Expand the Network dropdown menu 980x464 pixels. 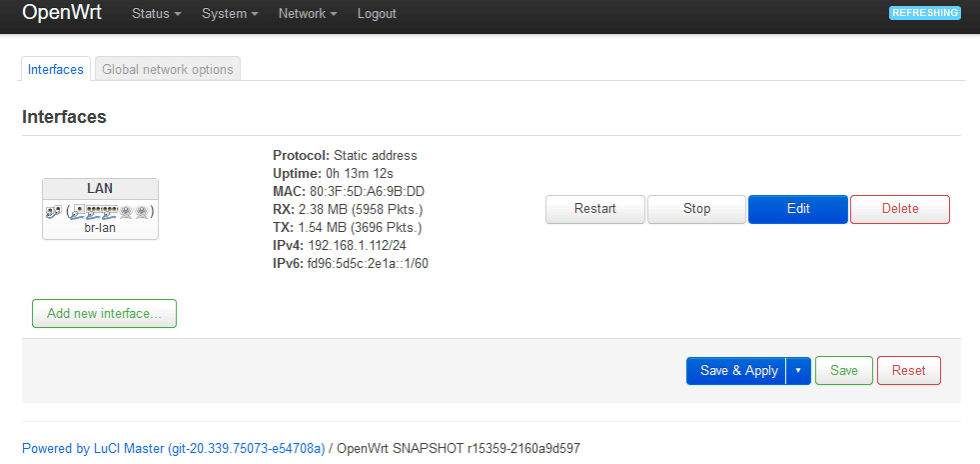tap(308, 14)
